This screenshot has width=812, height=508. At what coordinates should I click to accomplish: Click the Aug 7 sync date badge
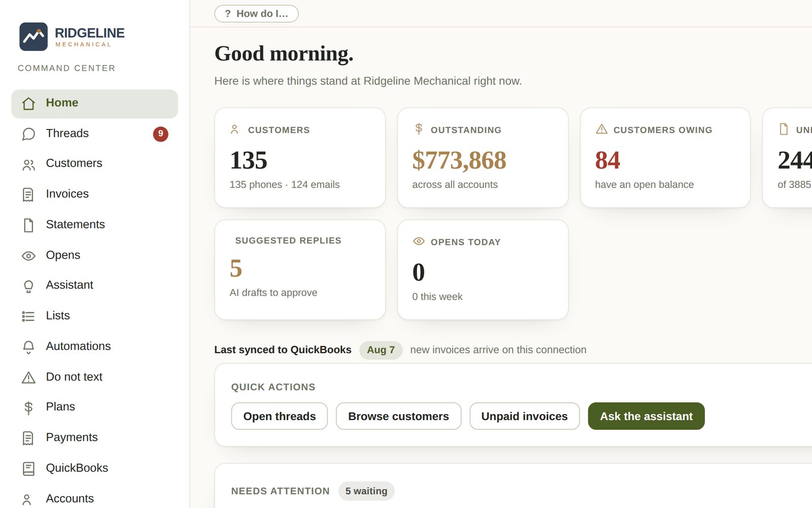[x=381, y=350]
